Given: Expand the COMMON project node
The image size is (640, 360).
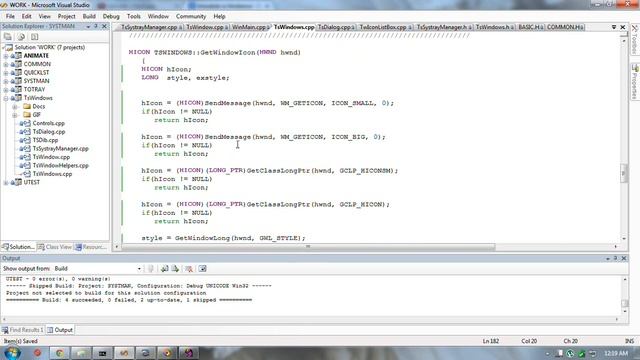Looking at the screenshot, I should click(6, 64).
